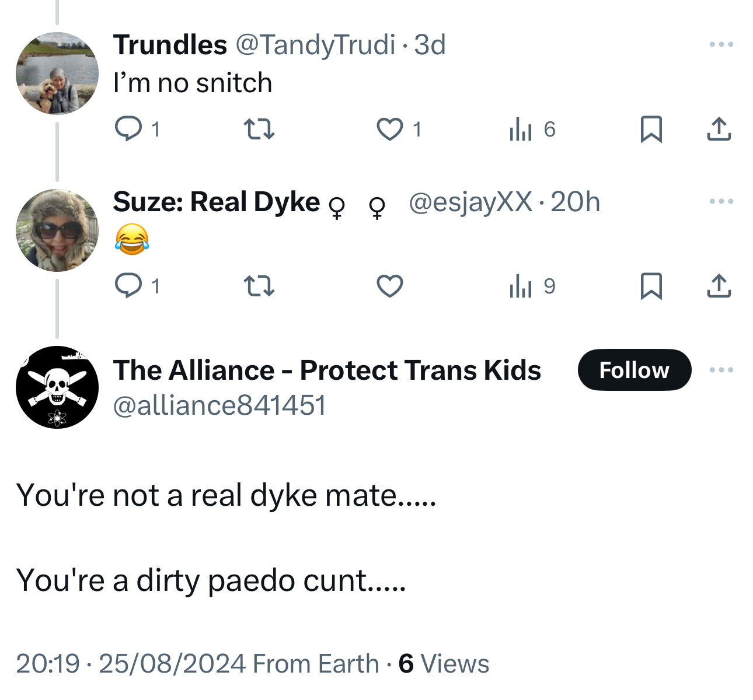Share the Trundles tweet
Screen dimensions: 753x700
719,129
